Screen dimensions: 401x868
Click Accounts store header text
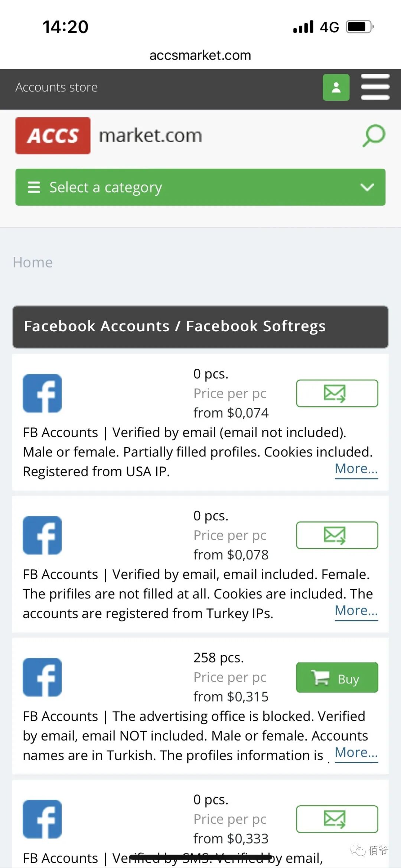[x=56, y=87]
